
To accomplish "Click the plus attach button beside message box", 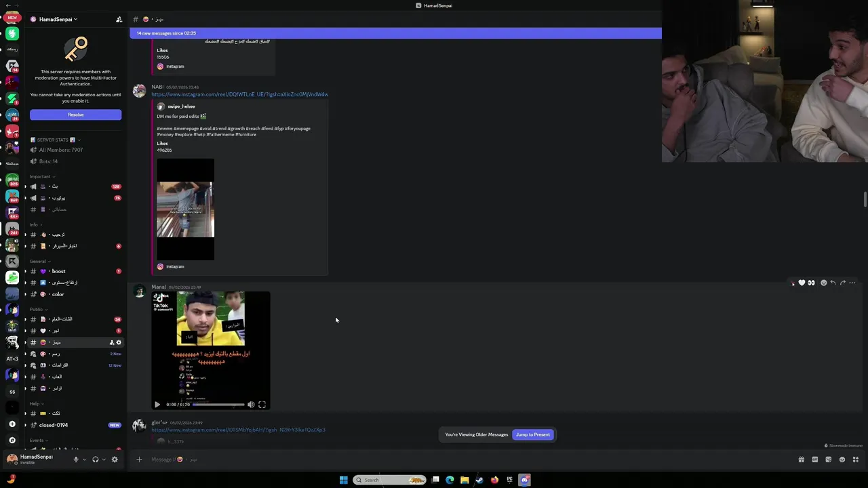I will (139, 460).
